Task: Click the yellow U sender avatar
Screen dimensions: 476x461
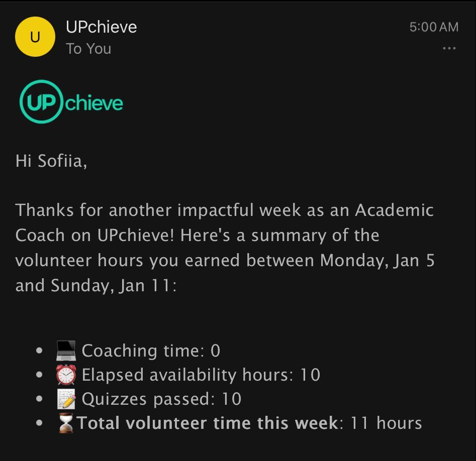Action: click(35, 37)
